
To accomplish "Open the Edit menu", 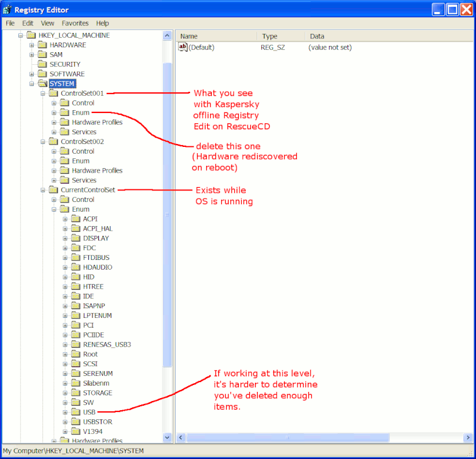I will 28,24.
